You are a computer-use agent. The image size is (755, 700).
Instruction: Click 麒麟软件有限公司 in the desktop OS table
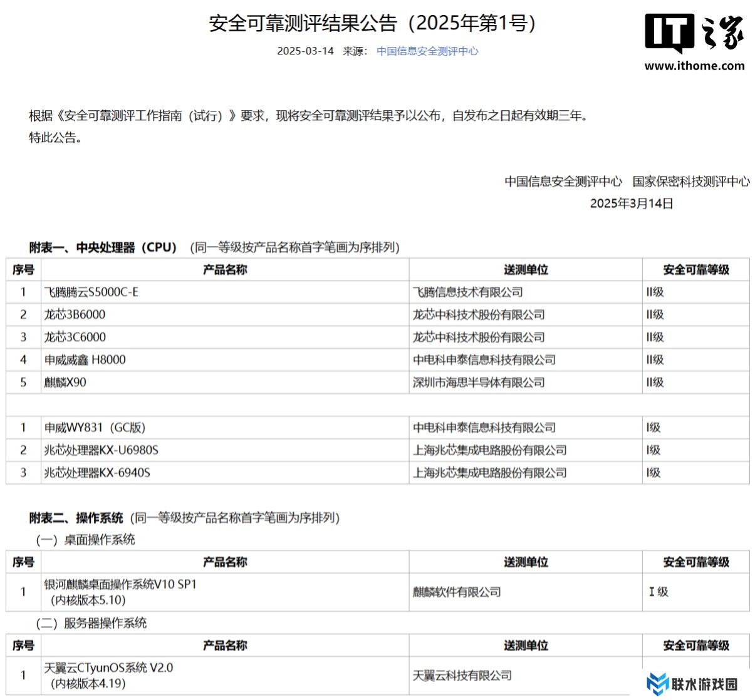(456, 592)
